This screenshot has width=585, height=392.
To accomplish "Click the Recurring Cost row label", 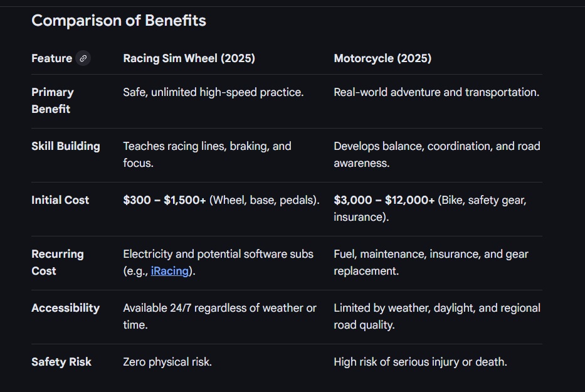I will click(57, 262).
